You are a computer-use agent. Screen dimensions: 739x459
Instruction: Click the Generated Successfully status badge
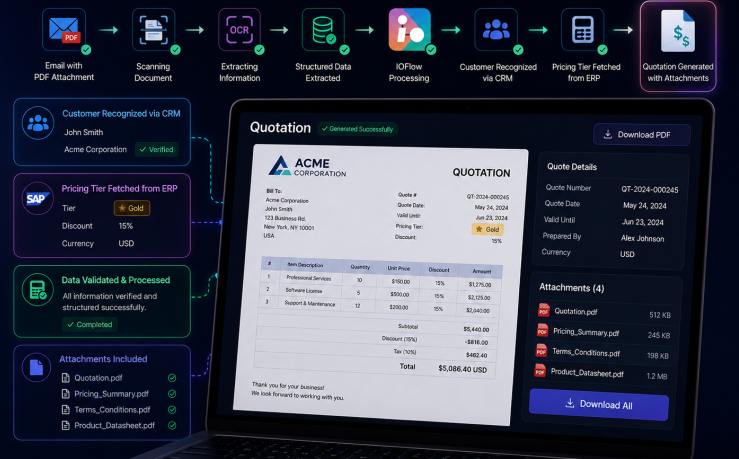point(357,129)
